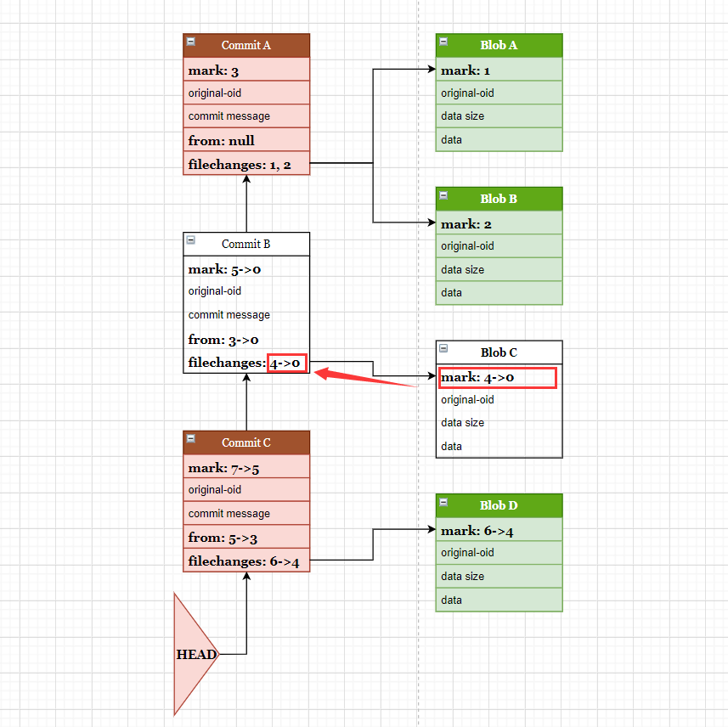Select 'from: 3->0' row in Commit B
728x727 pixels.
tap(246, 339)
